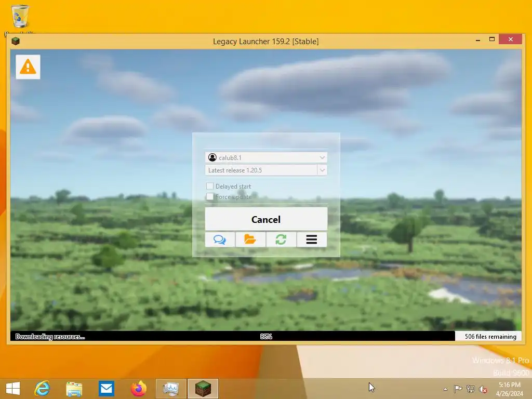Open the chat/support speech bubbles button
This screenshot has width=532, height=399.
[220, 240]
